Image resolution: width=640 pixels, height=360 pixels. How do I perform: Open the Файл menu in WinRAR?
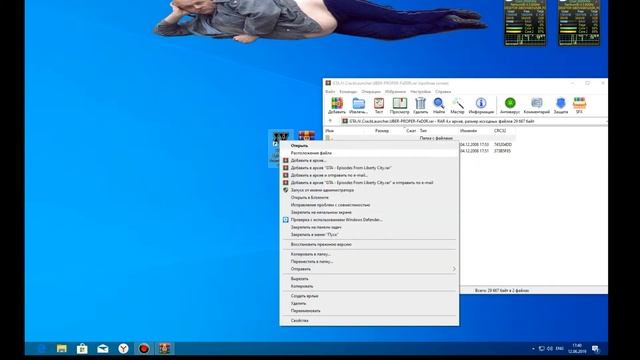[x=330, y=91]
